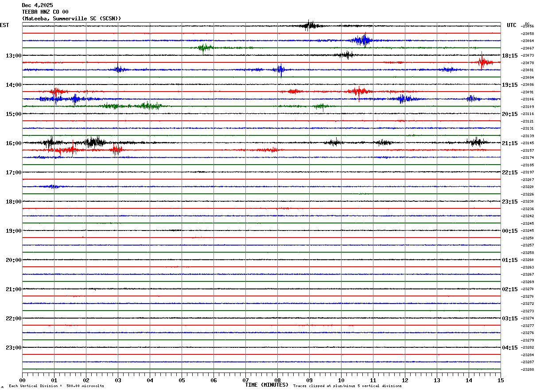Click the 19:00 EST time label
536x392 pixels.
pos(13,231)
